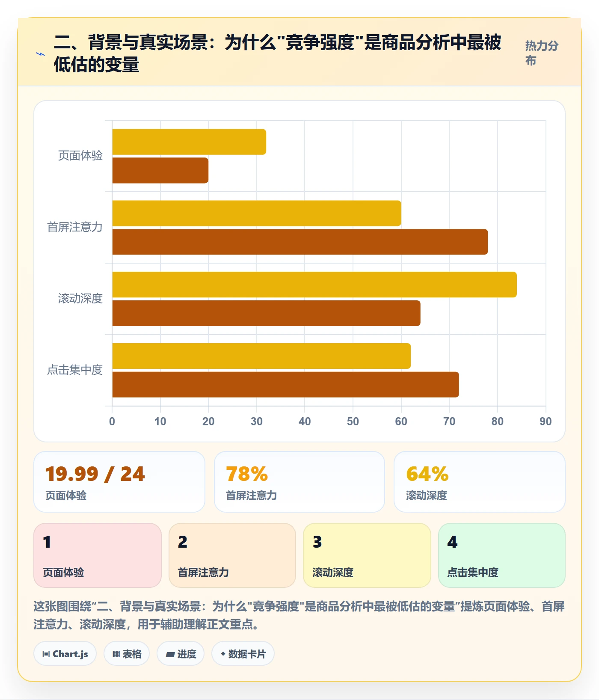Image resolution: width=599 pixels, height=700 pixels.
Task: Click the x-axis tick label 70
Action: coord(449,421)
